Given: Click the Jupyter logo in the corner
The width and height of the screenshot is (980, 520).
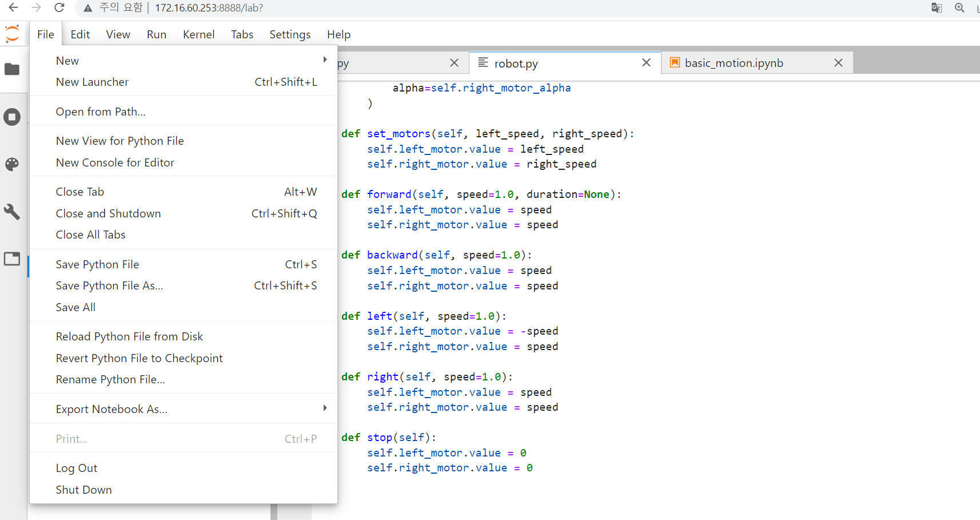Looking at the screenshot, I should (x=12, y=33).
